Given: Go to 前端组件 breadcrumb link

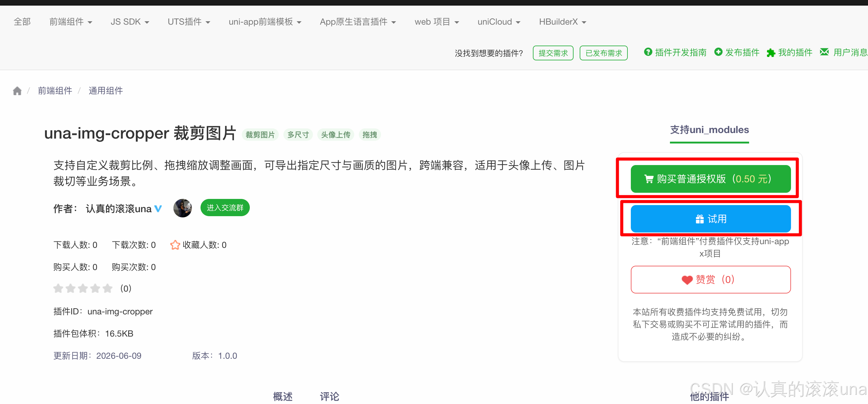Looking at the screenshot, I should (55, 91).
